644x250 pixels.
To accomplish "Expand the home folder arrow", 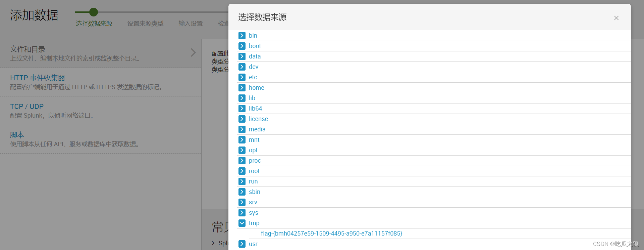I will pos(242,88).
